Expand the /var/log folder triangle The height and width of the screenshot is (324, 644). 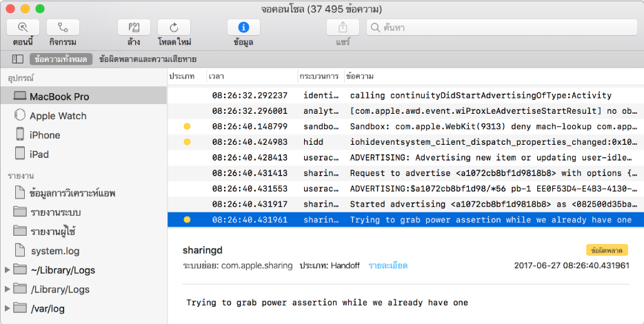[x=7, y=308]
